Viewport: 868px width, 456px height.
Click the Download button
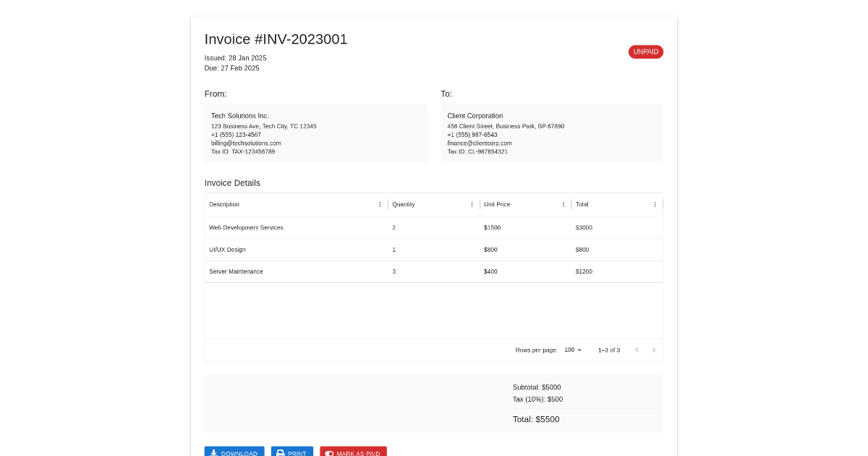tap(234, 452)
